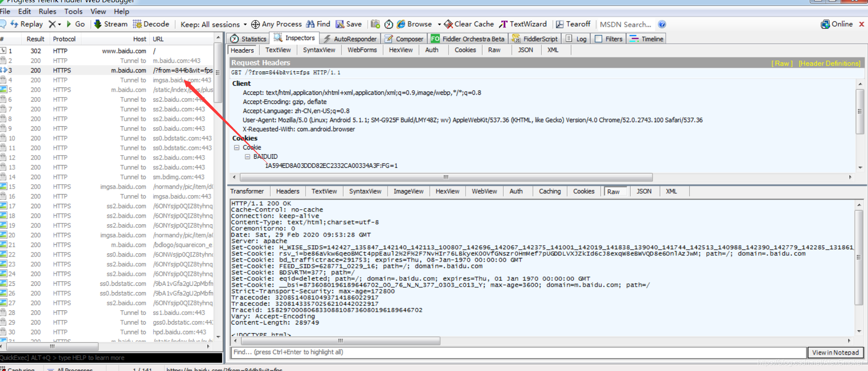Image resolution: width=868 pixels, height=371 pixels.
Task: Click the session list scroll up arrow
Action: (218, 37)
